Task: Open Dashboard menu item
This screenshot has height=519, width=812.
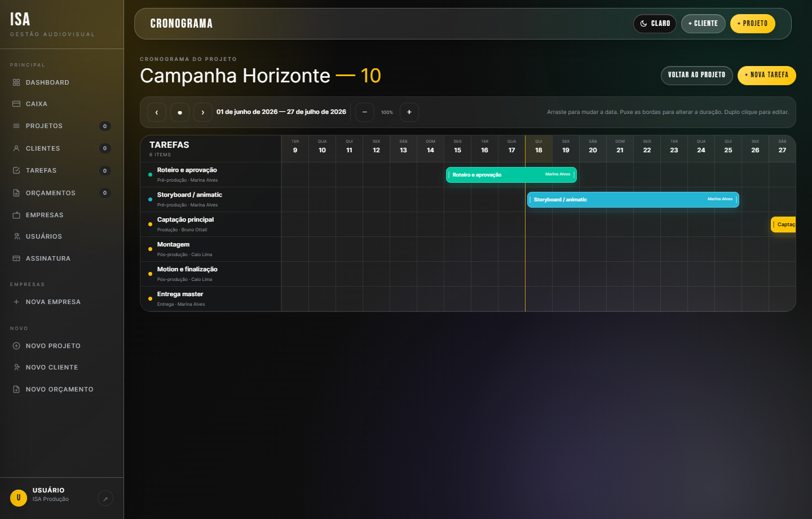Action: [x=61, y=82]
